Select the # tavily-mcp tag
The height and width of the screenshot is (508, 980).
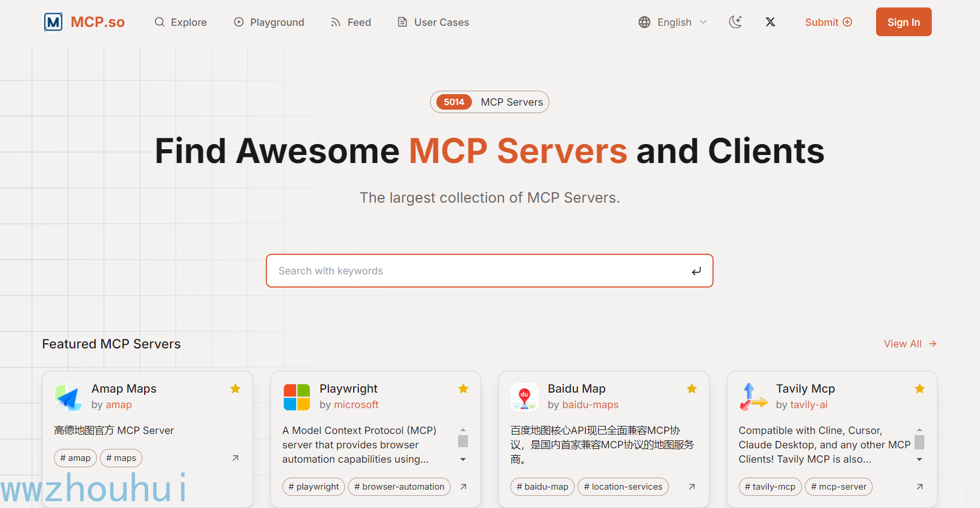[x=770, y=487]
